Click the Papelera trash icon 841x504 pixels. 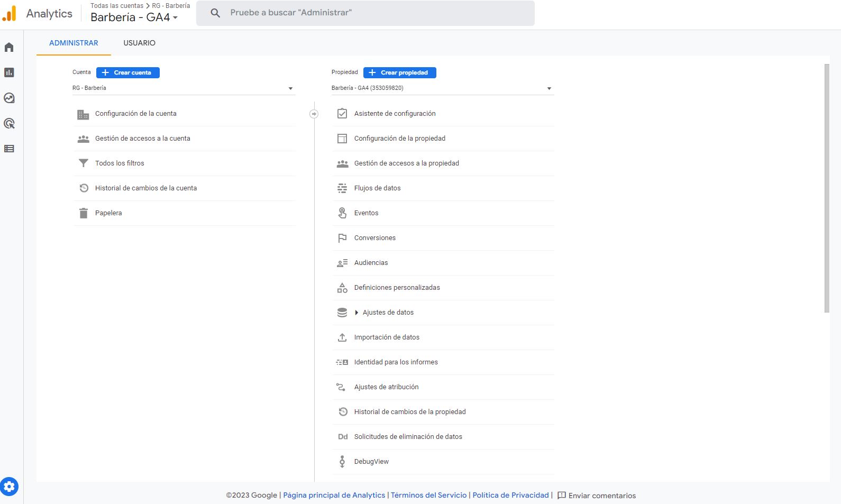point(84,213)
